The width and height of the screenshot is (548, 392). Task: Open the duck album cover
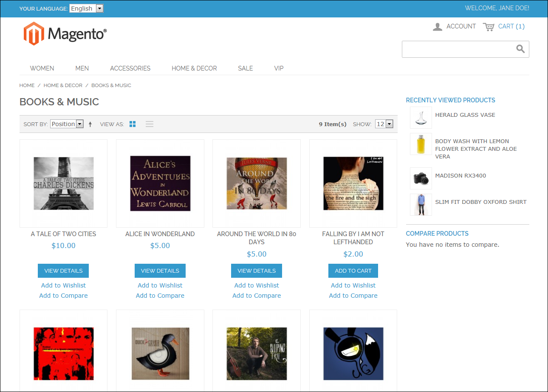pos(160,353)
